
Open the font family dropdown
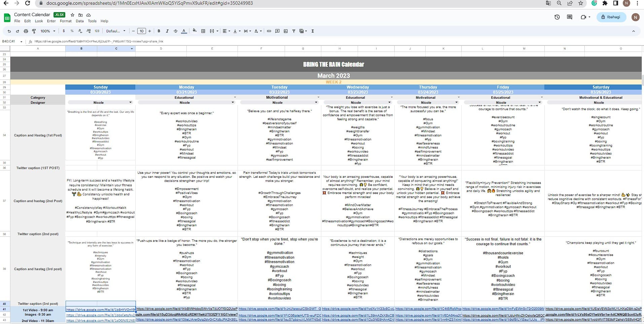[116, 31]
